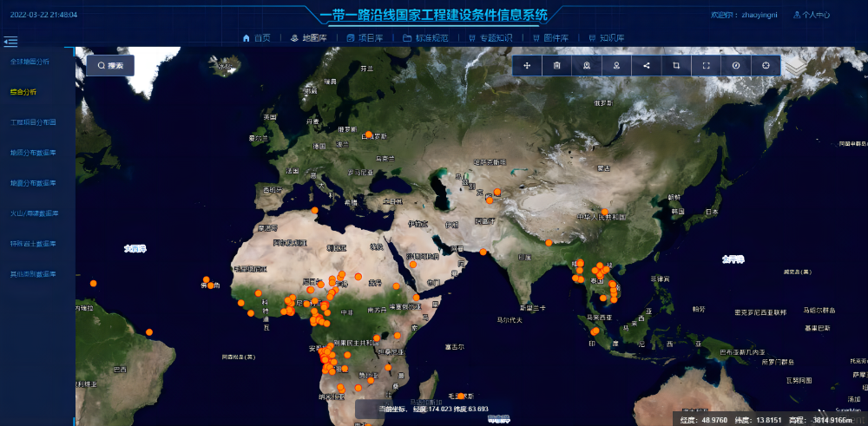Viewport: 868px width, 426px height.
Task: Click the crosshair target icon in map toolbar
Action: (766, 66)
